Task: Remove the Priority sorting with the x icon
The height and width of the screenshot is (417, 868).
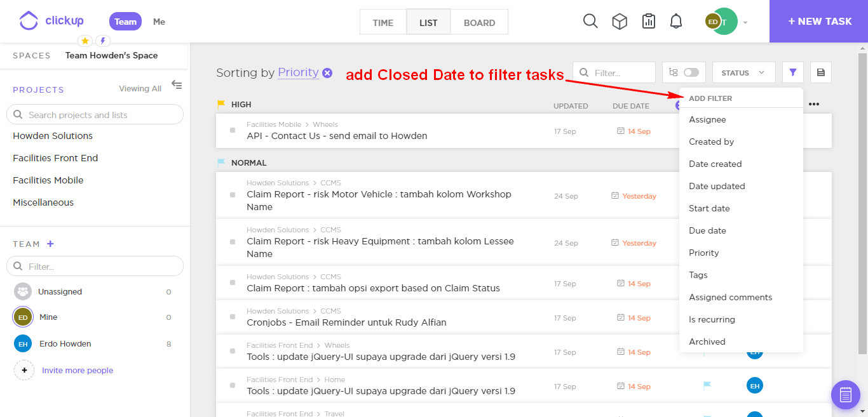Action: point(327,73)
